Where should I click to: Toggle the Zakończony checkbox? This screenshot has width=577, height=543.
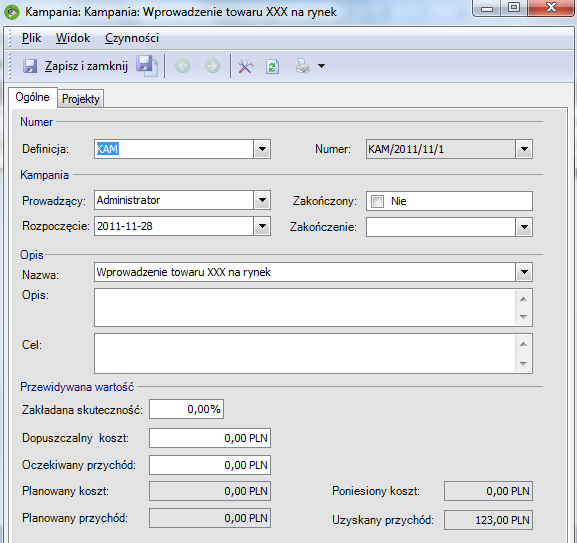click(x=377, y=201)
